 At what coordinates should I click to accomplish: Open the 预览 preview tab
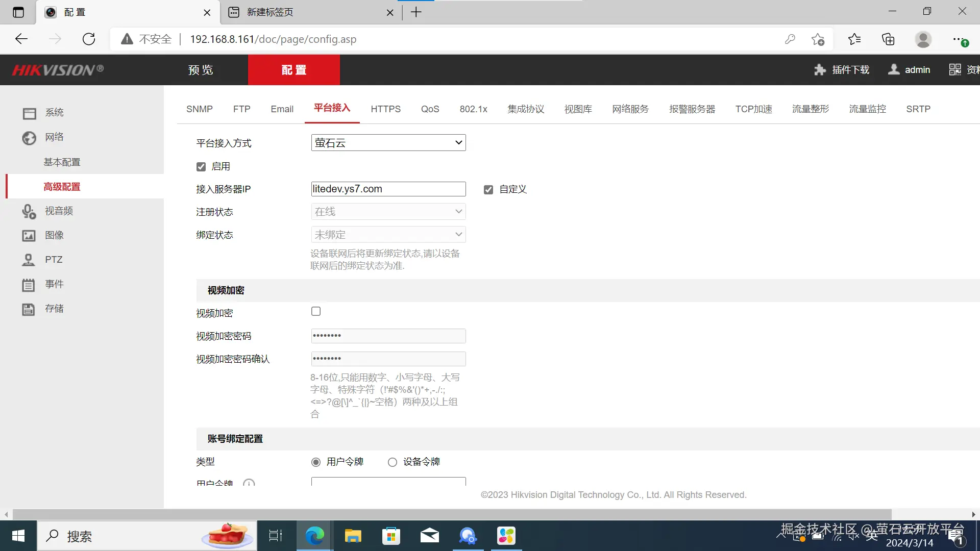tap(201, 70)
